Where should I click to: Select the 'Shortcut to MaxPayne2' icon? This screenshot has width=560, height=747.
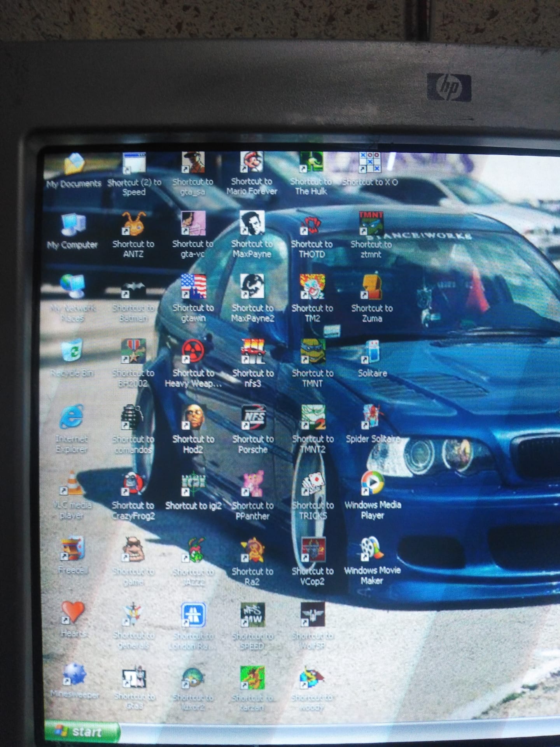tap(252, 287)
